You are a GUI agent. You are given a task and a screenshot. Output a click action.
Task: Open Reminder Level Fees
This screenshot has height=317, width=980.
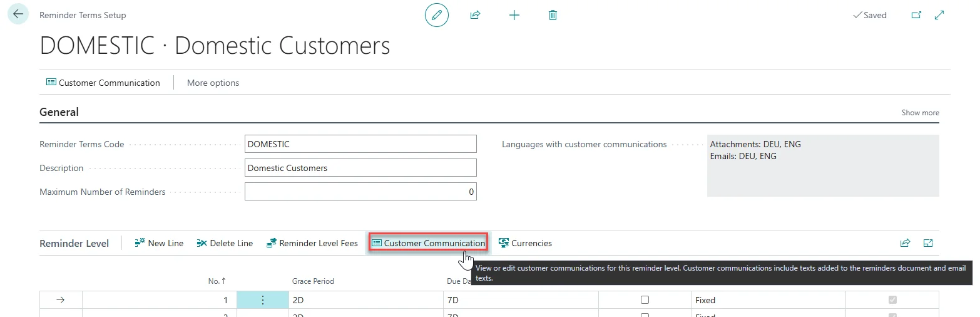click(312, 243)
